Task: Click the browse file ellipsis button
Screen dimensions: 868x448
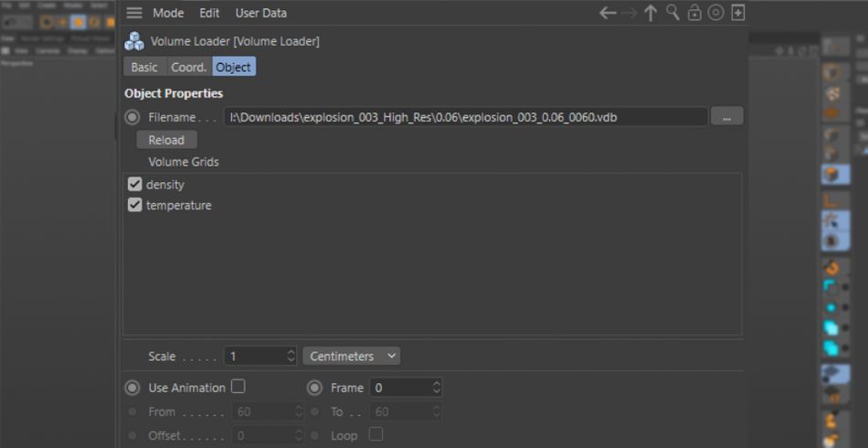Action: point(726,117)
